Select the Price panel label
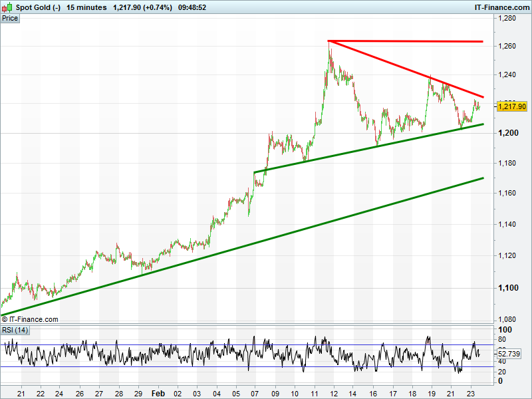The image size is (532, 399). pos(10,18)
